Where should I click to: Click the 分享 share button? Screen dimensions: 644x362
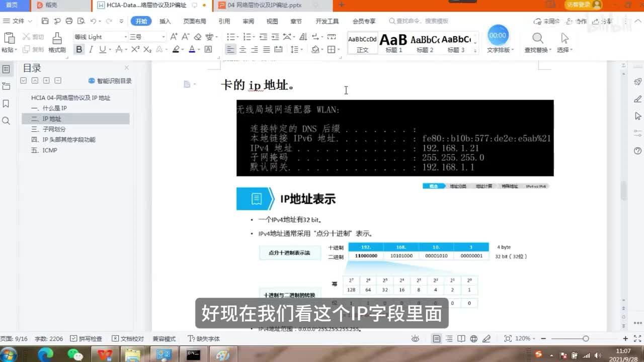click(x=602, y=21)
